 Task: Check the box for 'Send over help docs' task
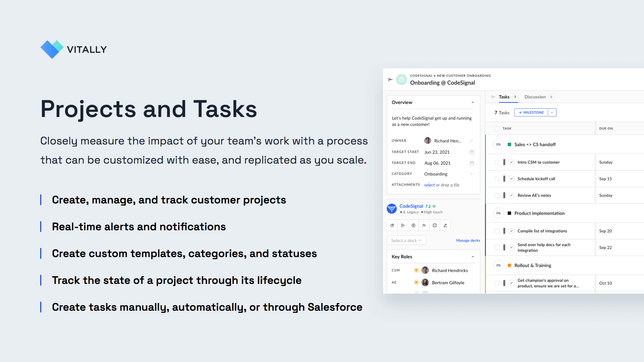coord(497,248)
